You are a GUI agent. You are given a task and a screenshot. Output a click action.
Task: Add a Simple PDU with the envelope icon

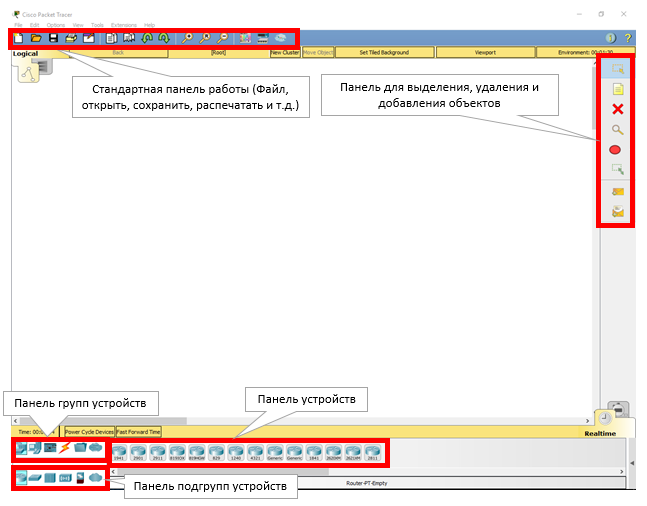[618, 192]
